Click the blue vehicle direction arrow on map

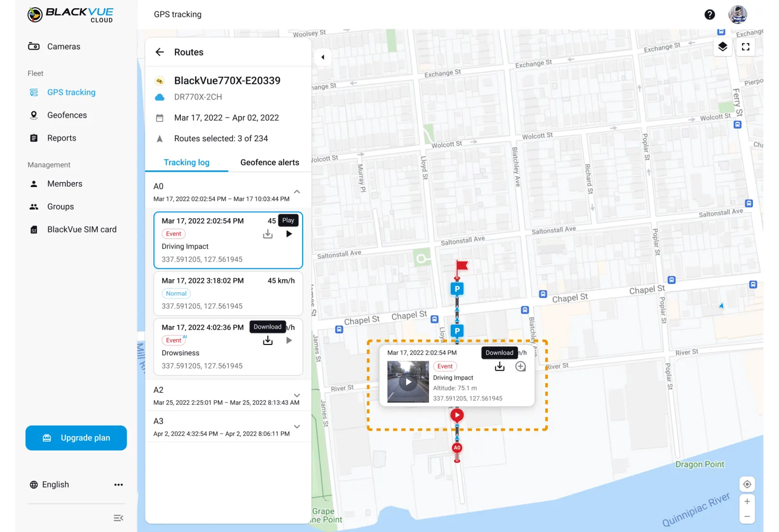click(721, 306)
